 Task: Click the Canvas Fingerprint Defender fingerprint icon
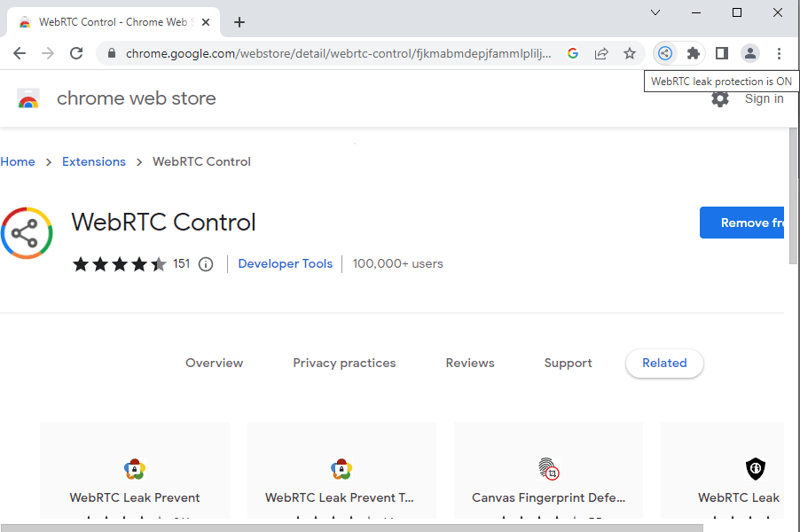tap(548, 469)
